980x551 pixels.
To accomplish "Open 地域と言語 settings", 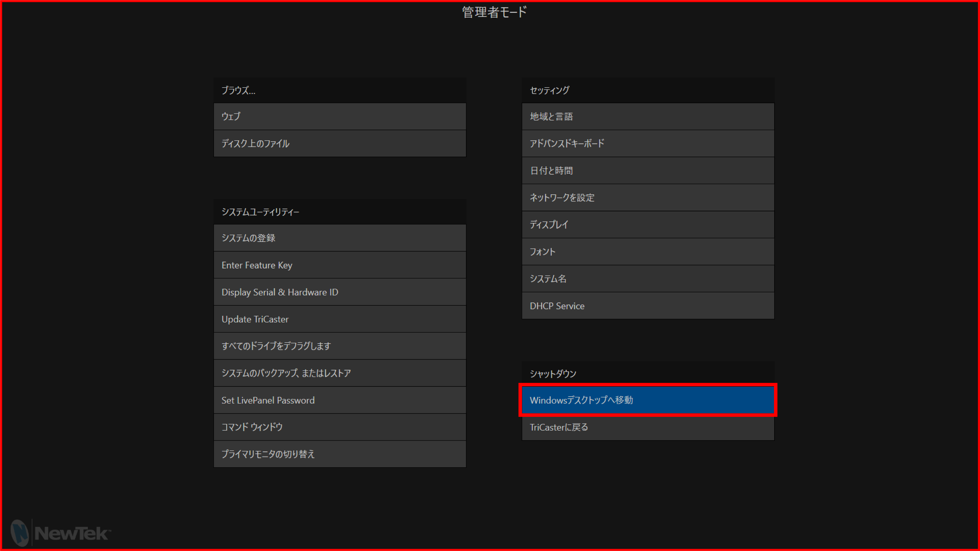I will (648, 116).
